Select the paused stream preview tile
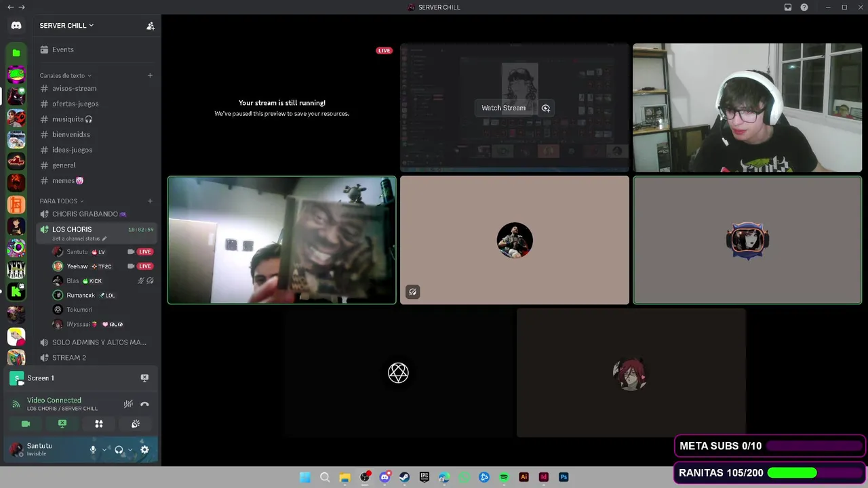The width and height of the screenshot is (868, 488). coord(282,108)
